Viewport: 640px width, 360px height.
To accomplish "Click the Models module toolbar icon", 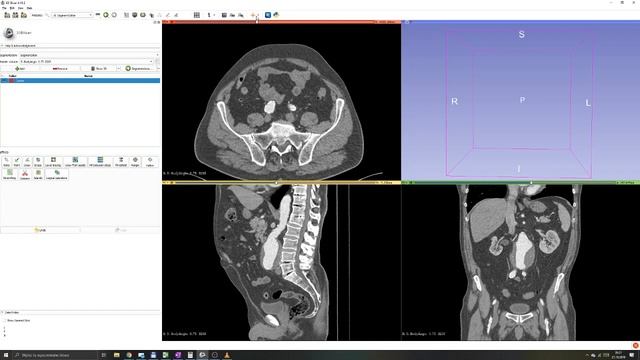I will tap(143, 15).
